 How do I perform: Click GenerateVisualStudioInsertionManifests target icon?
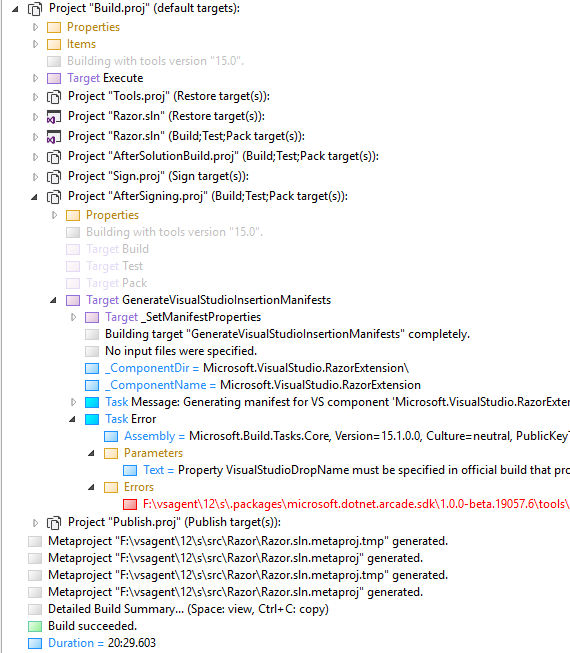point(73,301)
